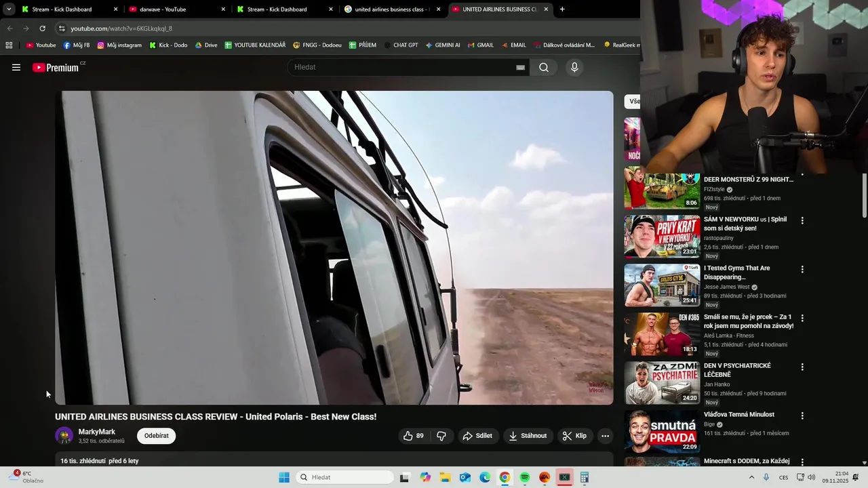Open the video DEER MONSTERŮ Z 99 NIGHT thumbnail

tap(662, 188)
